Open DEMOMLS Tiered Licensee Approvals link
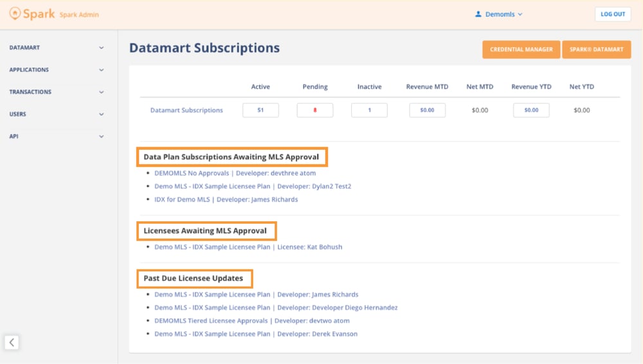Screen dimensions: 643x364 pyautogui.click(x=252, y=321)
